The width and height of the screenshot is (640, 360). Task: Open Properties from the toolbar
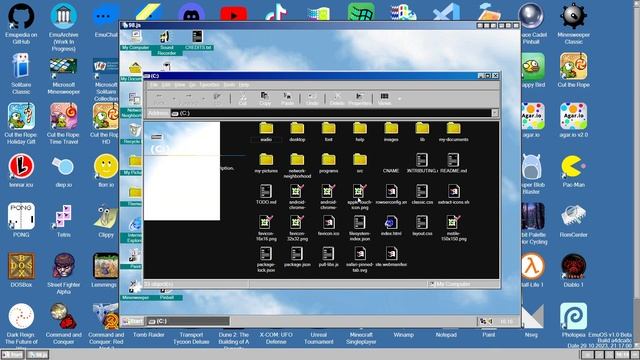point(360,99)
